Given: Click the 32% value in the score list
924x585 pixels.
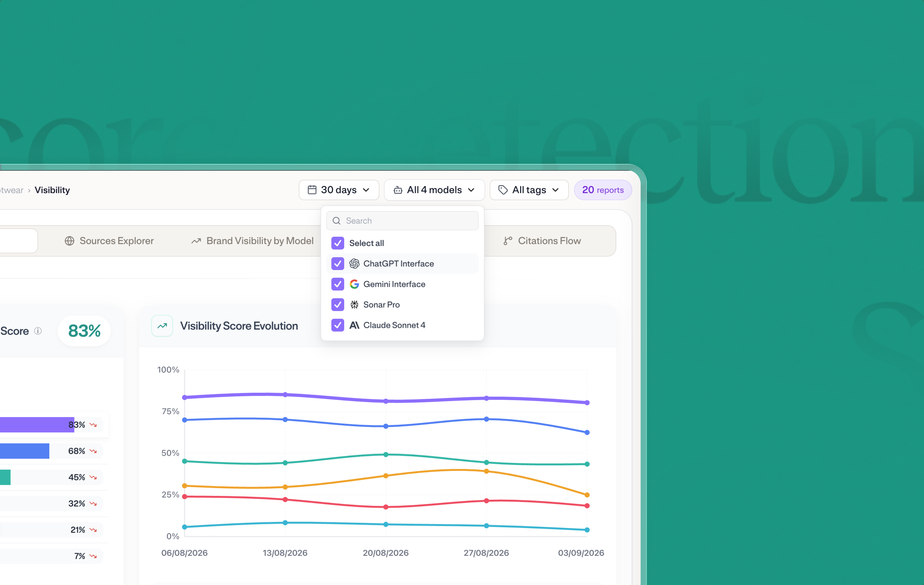Looking at the screenshot, I should tap(77, 503).
